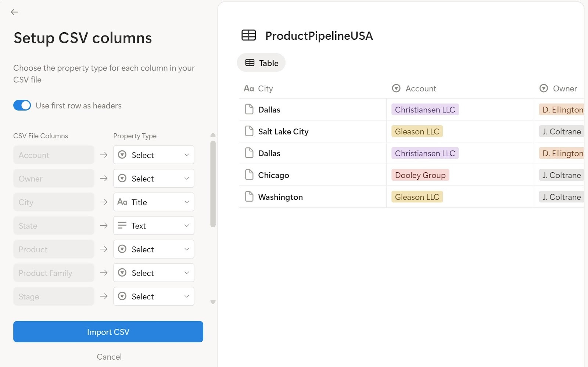Click the City column header in the preview

[258, 89]
